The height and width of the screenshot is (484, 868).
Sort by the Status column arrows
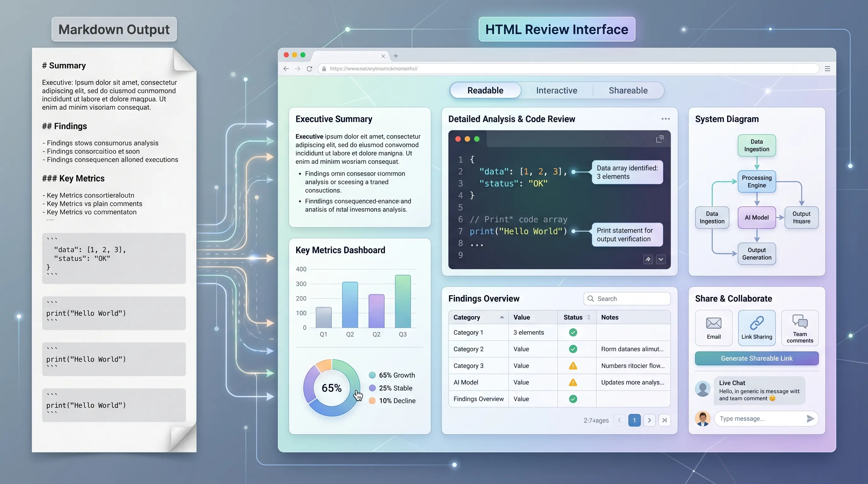[x=589, y=317]
